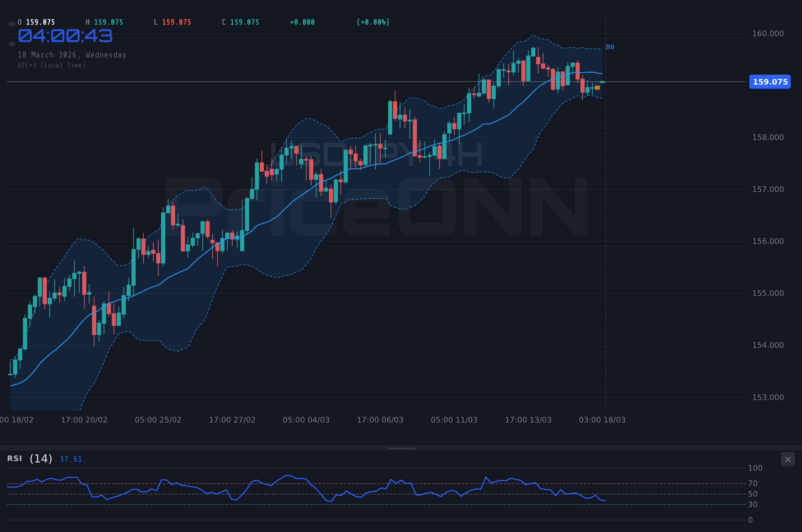
Task: Close the RSI indicator panel
Action: click(x=788, y=459)
